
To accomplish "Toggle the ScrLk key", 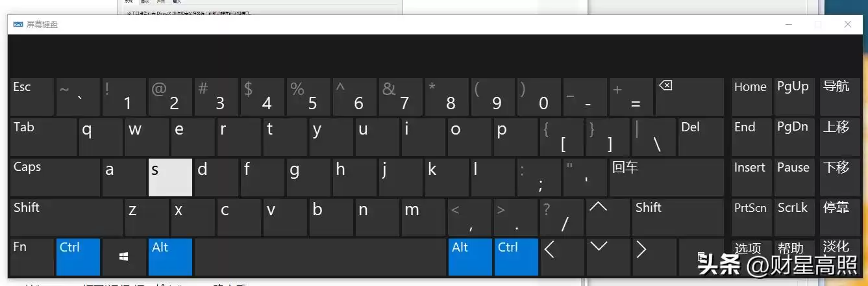I will click(793, 217).
